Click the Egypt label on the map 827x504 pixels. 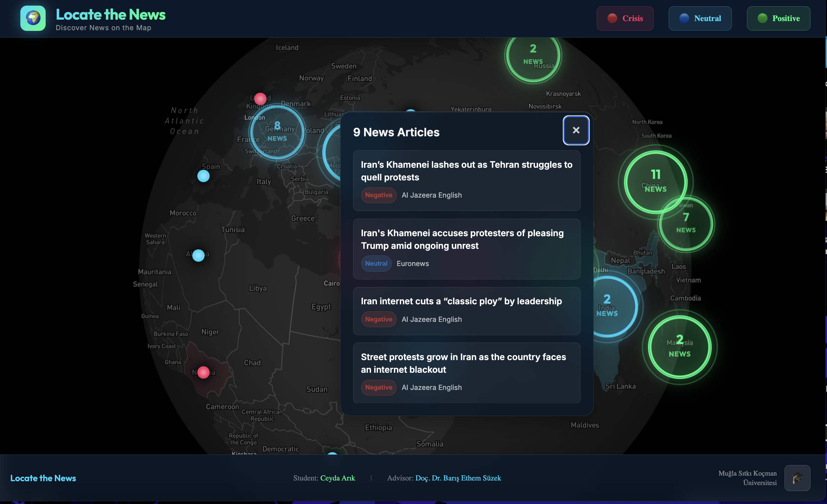click(321, 307)
